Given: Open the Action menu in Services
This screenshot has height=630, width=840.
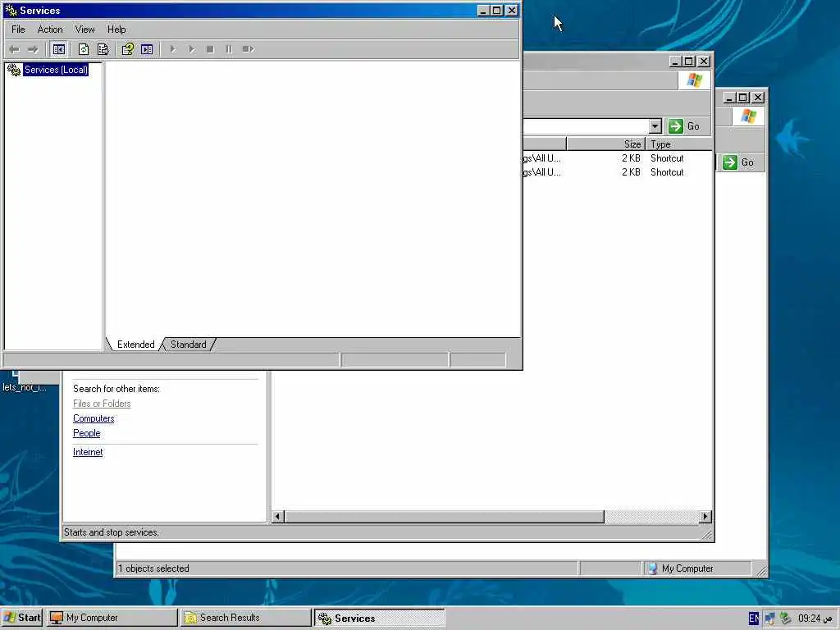Looking at the screenshot, I should click(x=50, y=30).
